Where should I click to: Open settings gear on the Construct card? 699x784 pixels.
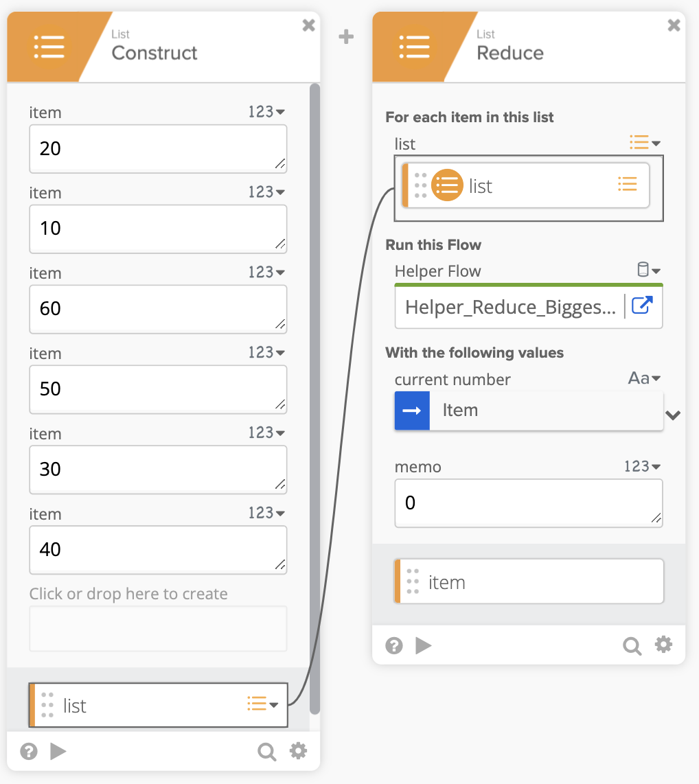click(298, 751)
